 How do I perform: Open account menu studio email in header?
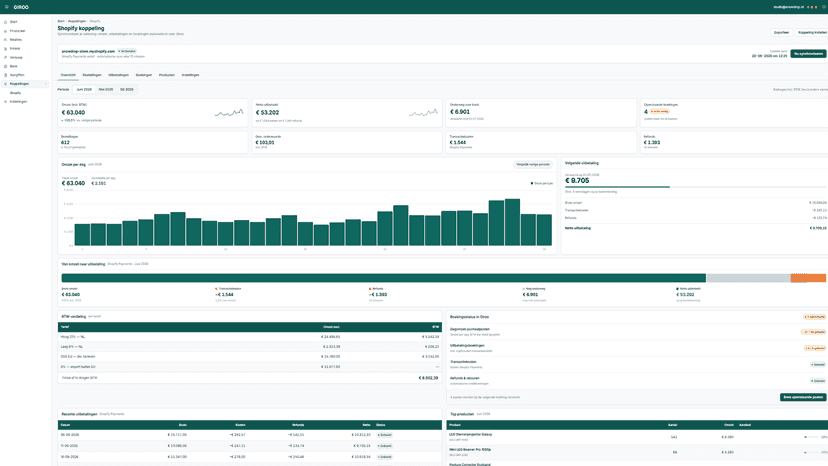[x=788, y=7]
